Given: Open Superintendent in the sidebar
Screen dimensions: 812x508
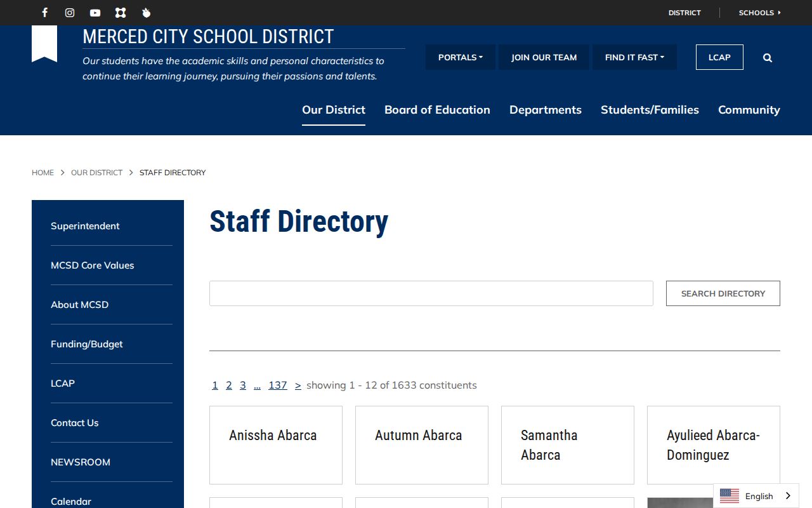Looking at the screenshot, I should click(x=85, y=226).
